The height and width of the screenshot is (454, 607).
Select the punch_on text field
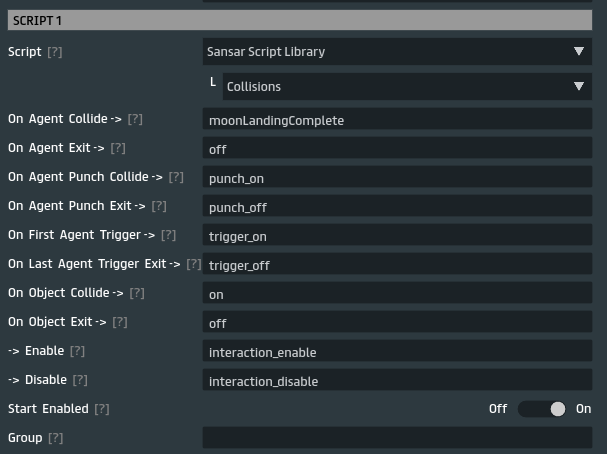point(397,178)
